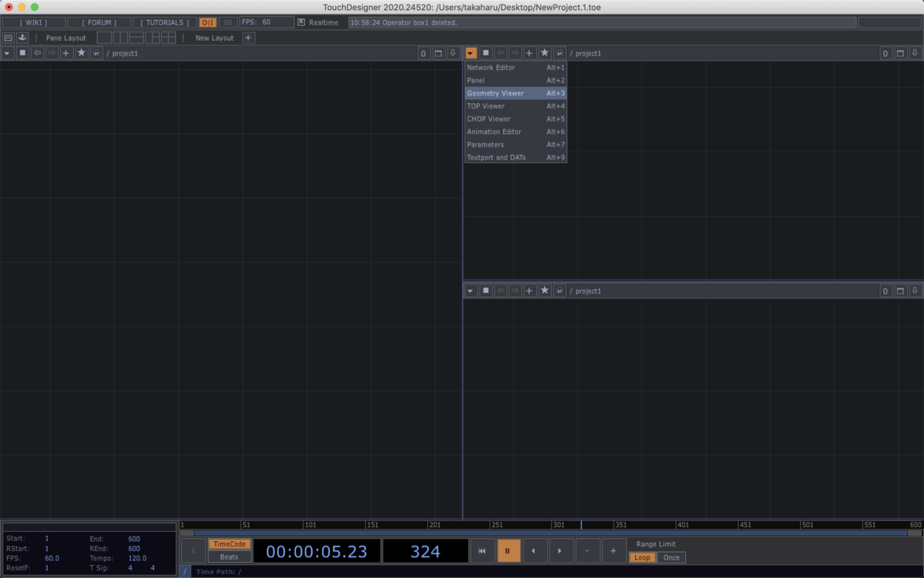Choose TOP Viewer in the pane type menu
This screenshot has width=924, height=578.
click(515, 106)
